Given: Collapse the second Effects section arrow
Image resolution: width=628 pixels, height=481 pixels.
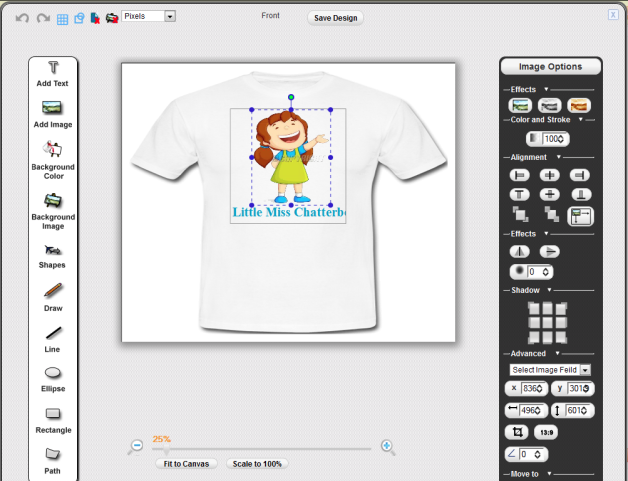Looking at the screenshot, I should pos(546,233).
